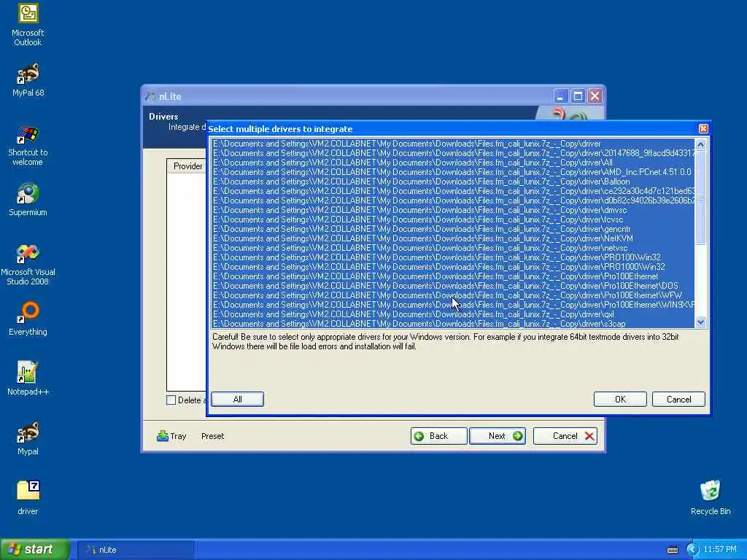The width and height of the screenshot is (747, 560).
Task: Minimize the nLite window
Action: click(x=561, y=96)
